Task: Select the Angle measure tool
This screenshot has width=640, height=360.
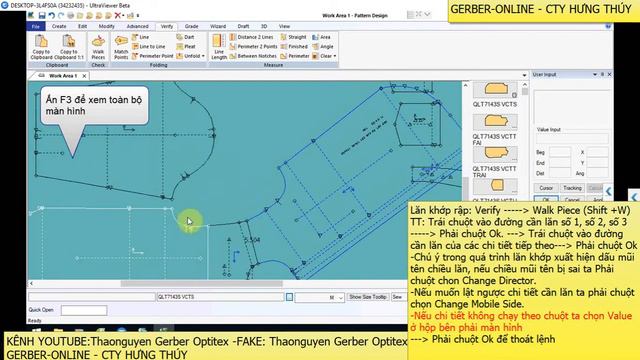Action: 323,47
